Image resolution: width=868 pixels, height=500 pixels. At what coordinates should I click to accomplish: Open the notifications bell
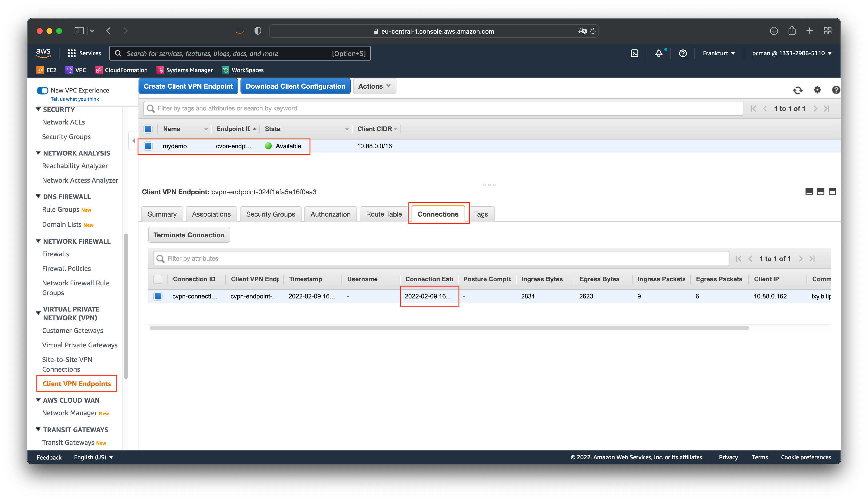point(658,53)
